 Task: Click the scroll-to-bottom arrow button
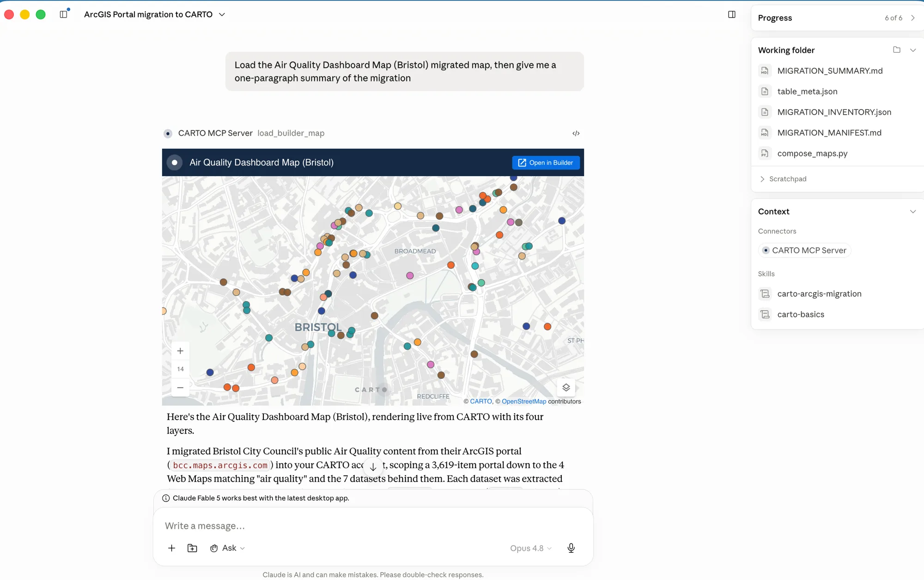373,467
